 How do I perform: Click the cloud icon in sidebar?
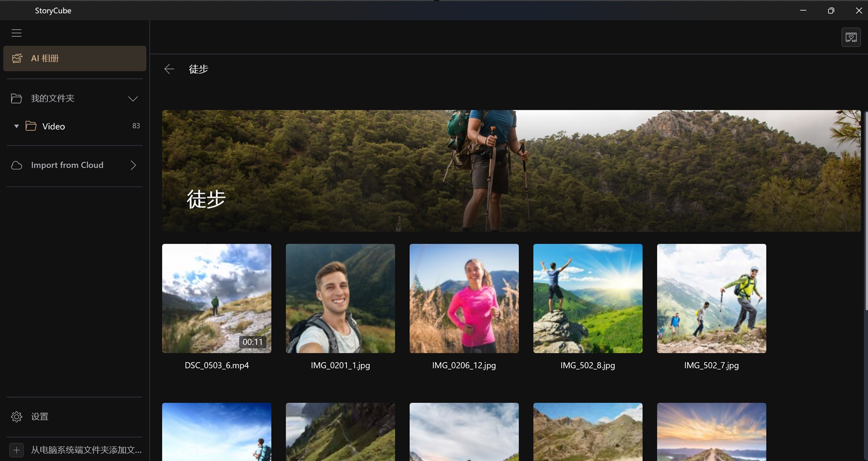click(16, 165)
